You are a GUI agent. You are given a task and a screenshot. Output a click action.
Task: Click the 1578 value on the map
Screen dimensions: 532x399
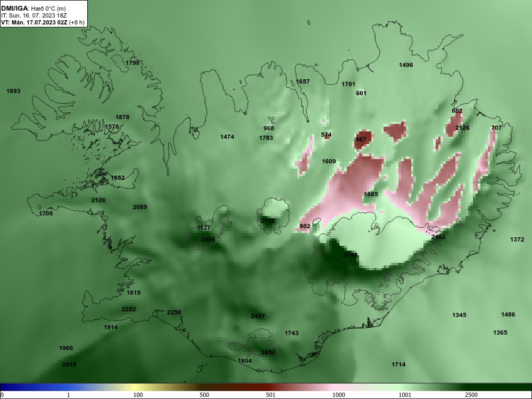pyautogui.click(x=112, y=127)
